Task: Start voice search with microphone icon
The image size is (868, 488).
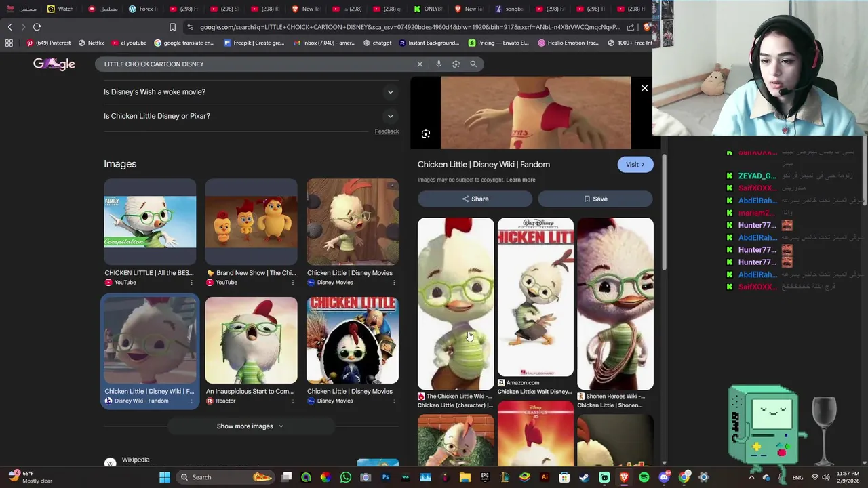Action: (439, 64)
